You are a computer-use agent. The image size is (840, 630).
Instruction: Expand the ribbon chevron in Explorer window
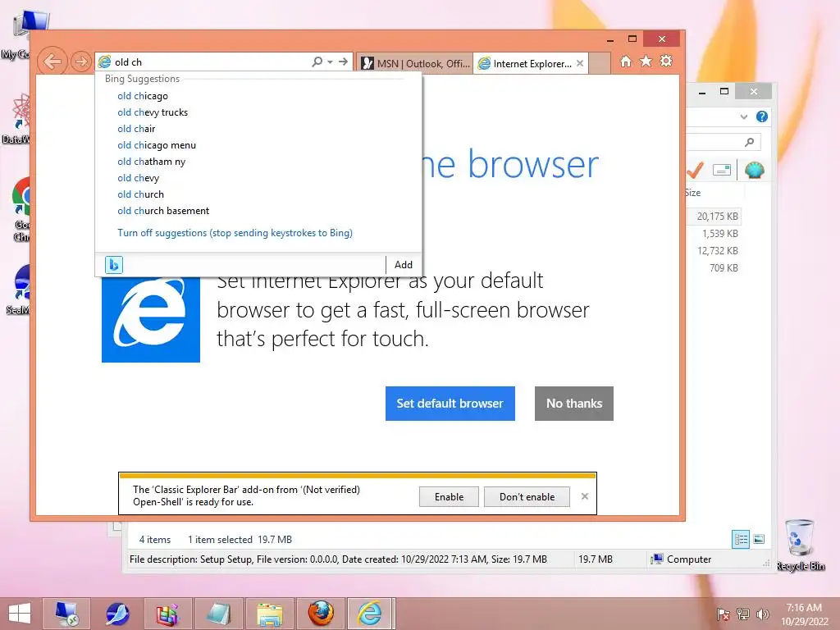point(743,116)
